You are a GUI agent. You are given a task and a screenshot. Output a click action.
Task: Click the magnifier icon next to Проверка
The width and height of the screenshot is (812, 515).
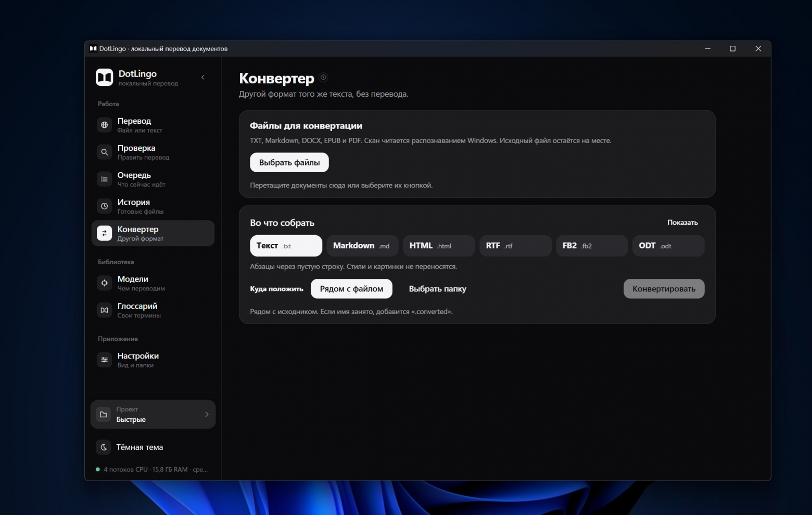[105, 152]
